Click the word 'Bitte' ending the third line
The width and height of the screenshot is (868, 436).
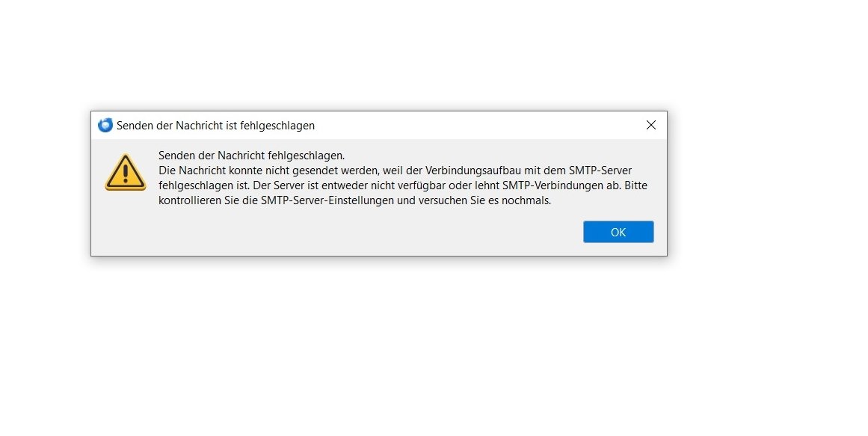[x=636, y=185]
